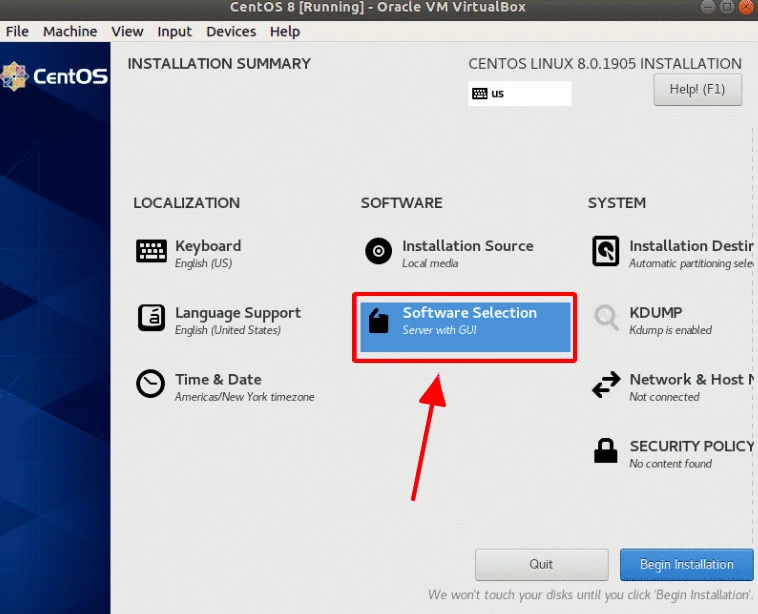Open the File menu

click(17, 31)
